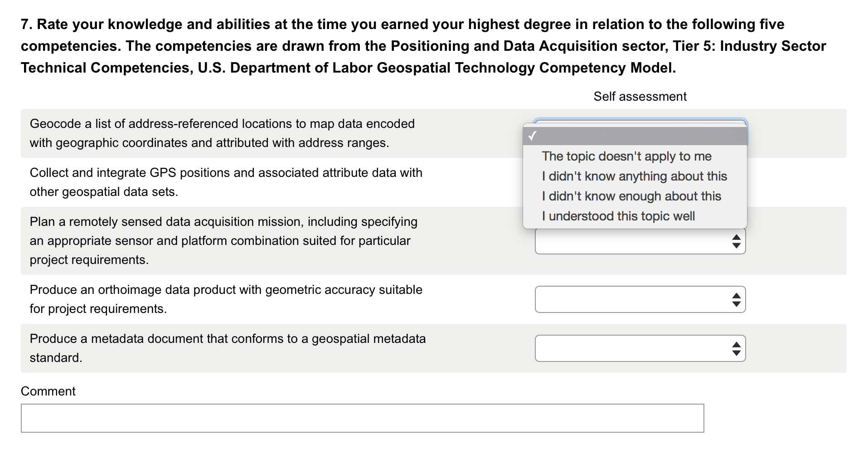The width and height of the screenshot is (868, 454).
Task: Click the checkmark icon on selected option
Action: pos(533,136)
